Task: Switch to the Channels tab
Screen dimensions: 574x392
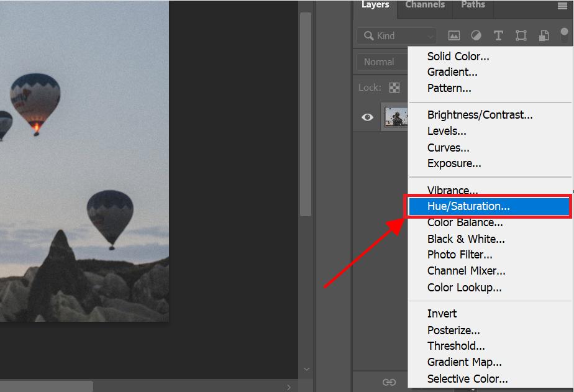Action: pyautogui.click(x=424, y=5)
